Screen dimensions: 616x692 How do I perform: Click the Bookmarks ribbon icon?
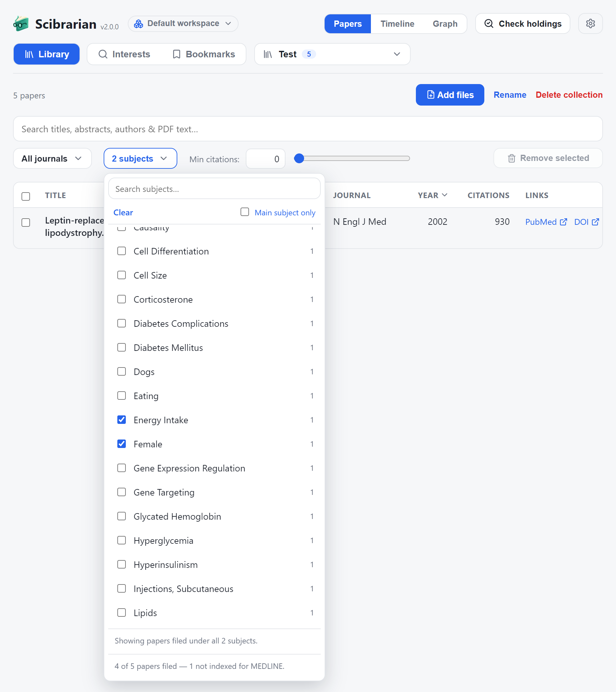pos(176,54)
